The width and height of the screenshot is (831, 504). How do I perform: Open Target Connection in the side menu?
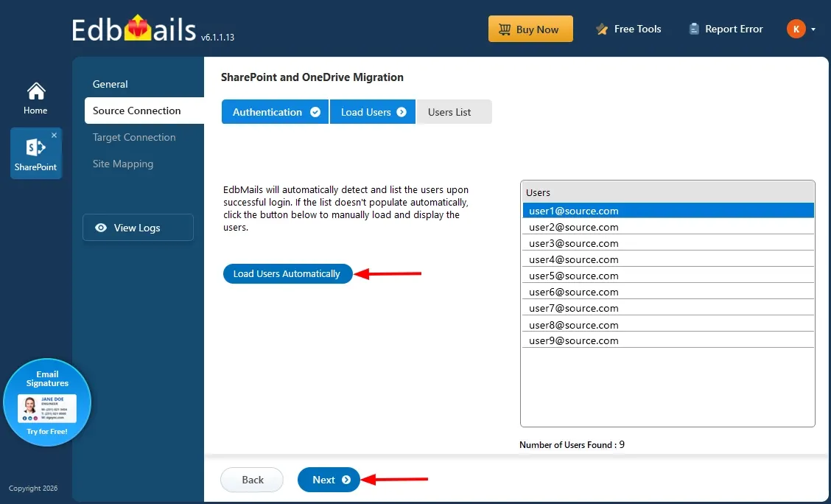click(134, 137)
